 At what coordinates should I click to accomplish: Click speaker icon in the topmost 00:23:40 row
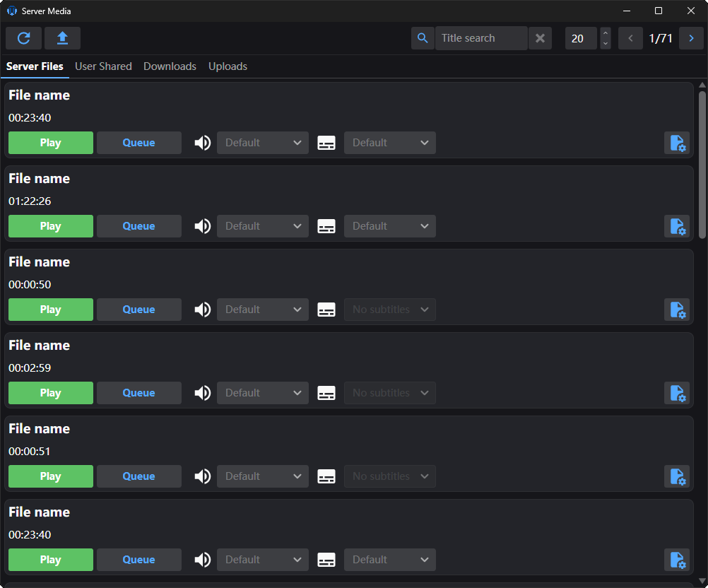pos(203,143)
